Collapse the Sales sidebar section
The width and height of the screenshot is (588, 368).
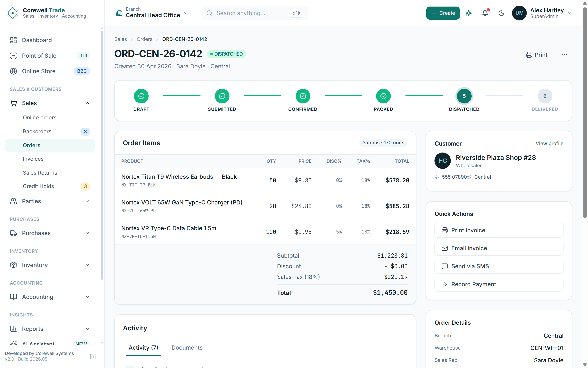tap(87, 103)
